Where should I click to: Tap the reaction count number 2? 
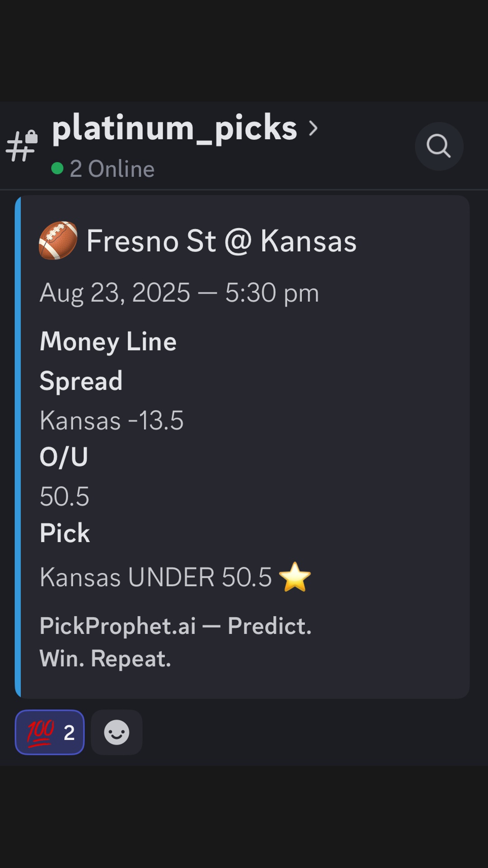pyautogui.click(x=69, y=733)
